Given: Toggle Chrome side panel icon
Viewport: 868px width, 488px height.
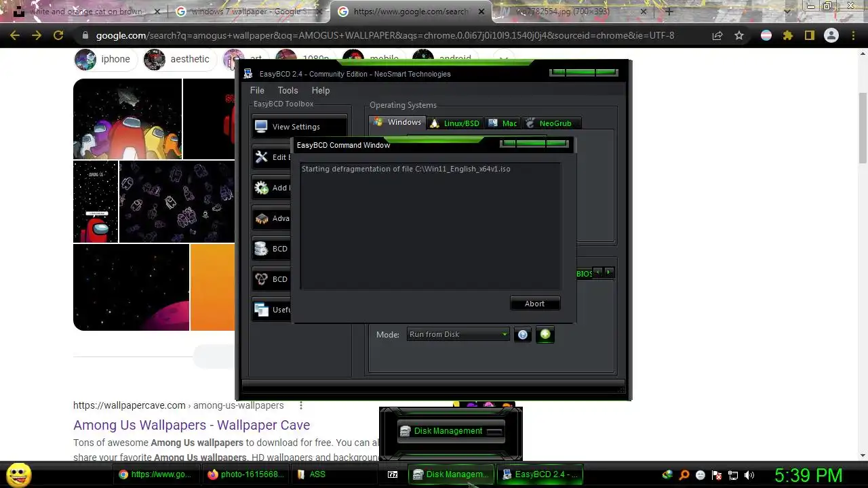Looking at the screenshot, I should [810, 35].
